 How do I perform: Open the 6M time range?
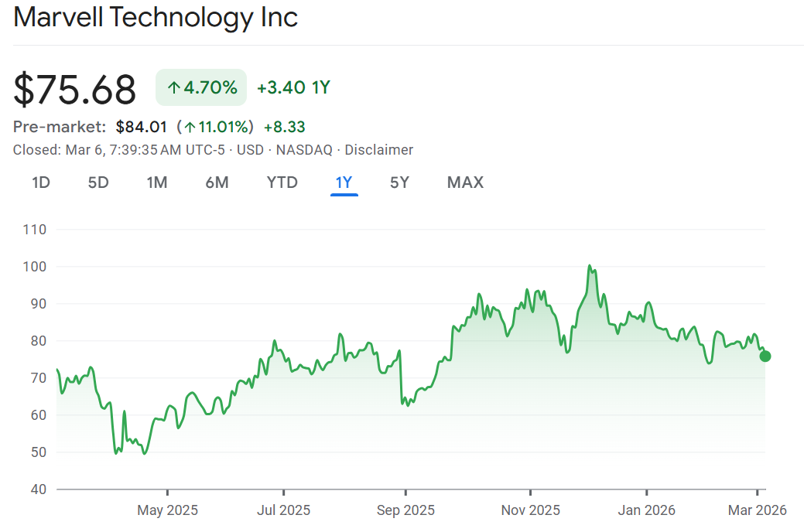pos(217,182)
